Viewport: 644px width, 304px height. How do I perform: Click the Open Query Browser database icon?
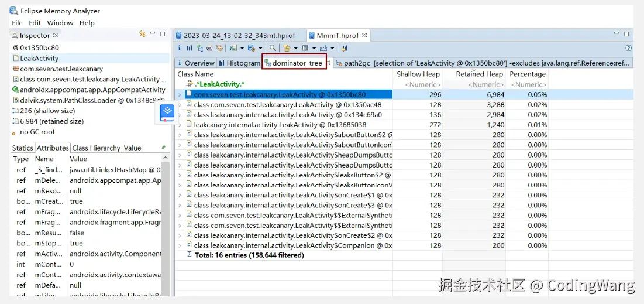pos(252,48)
